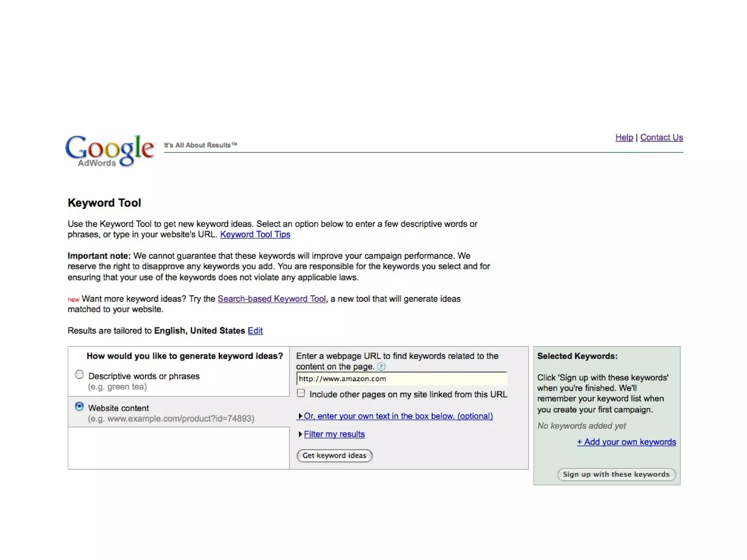Select Descriptive words or phrases radio button
Screen dimensions: 747x560
point(79,375)
